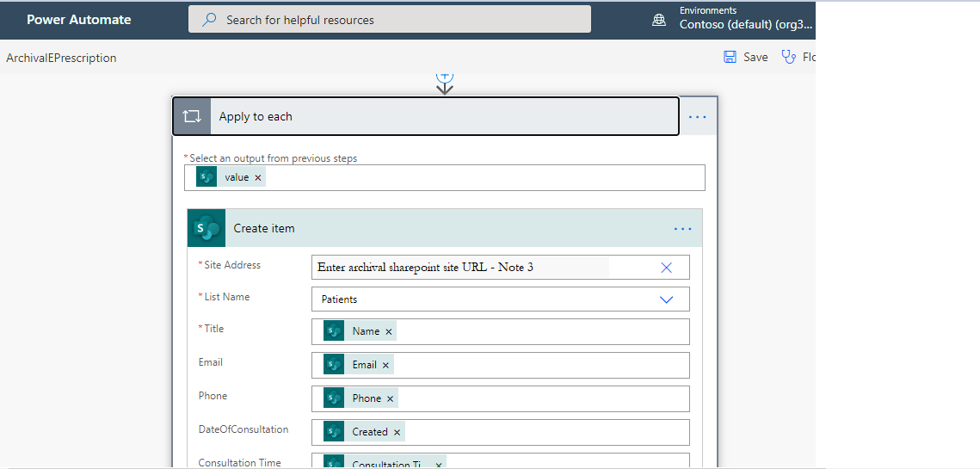Click the Save button label
Image resolution: width=980 pixels, height=469 pixels.
coord(755,57)
